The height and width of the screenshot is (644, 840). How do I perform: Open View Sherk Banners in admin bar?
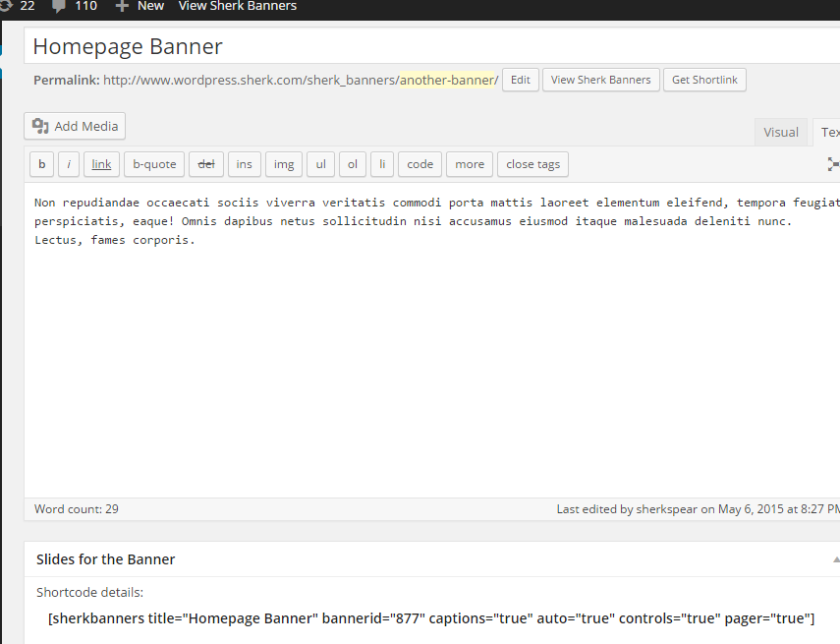(237, 6)
